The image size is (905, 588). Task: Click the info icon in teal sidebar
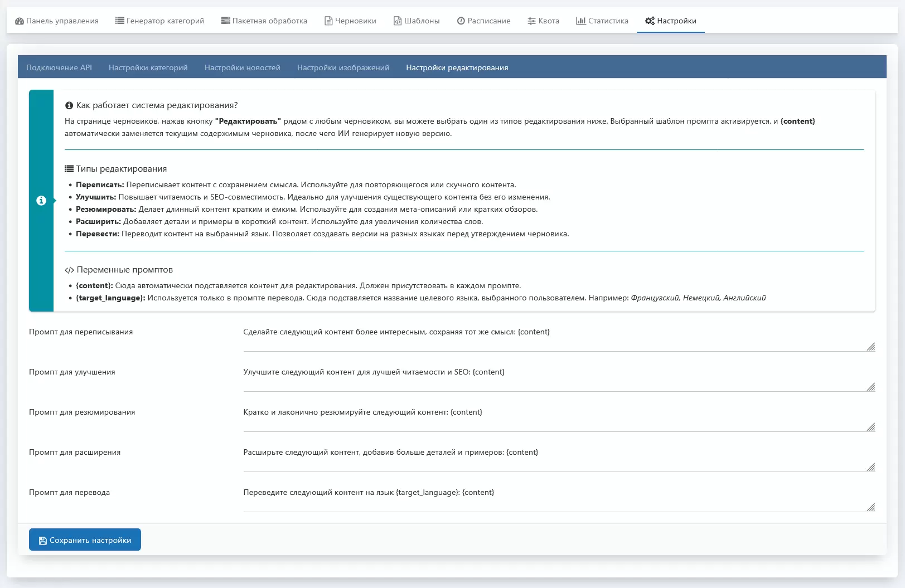(41, 201)
